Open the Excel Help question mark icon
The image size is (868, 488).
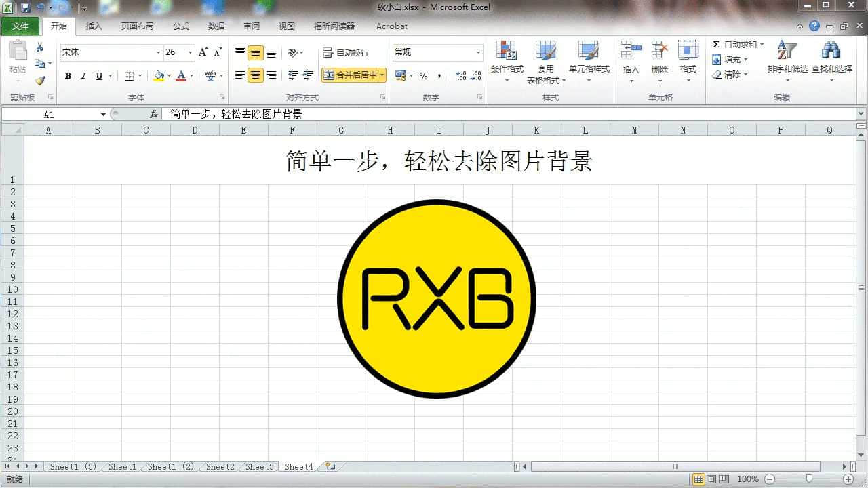tap(814, 26)
